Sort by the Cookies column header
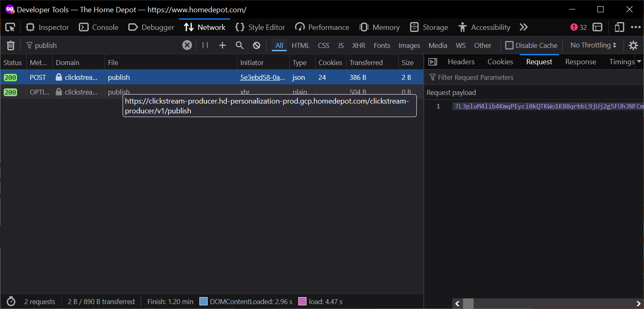The height and width of the screenshot is (309, 644). (x=331, y=63)
